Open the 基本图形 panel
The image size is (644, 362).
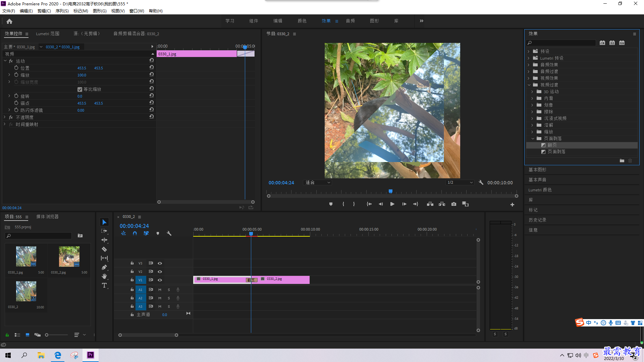(x=537, y=170)
